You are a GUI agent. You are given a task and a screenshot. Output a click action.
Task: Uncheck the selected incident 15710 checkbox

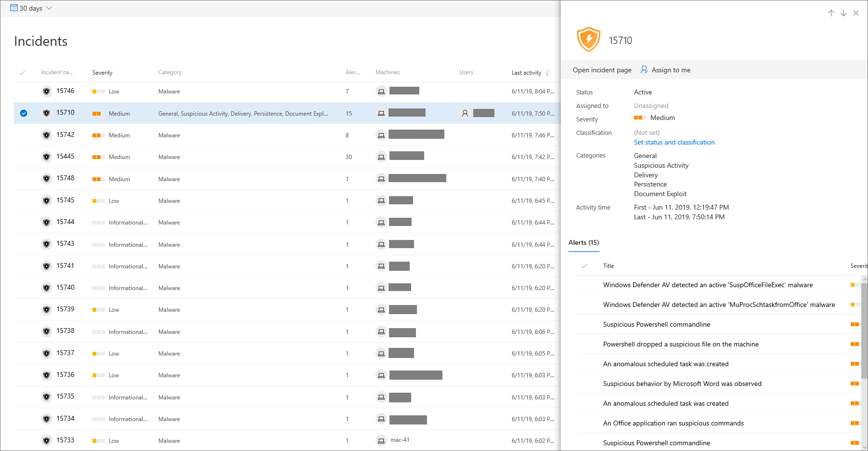point(24,113)
